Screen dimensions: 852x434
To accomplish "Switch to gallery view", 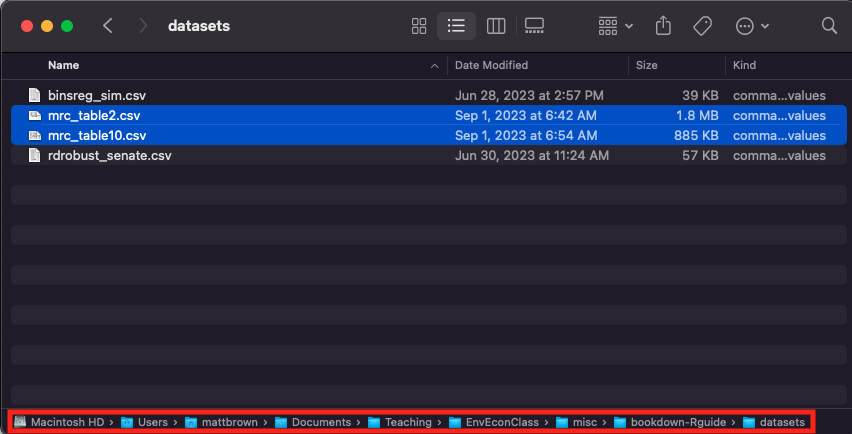I will point(534,26).
